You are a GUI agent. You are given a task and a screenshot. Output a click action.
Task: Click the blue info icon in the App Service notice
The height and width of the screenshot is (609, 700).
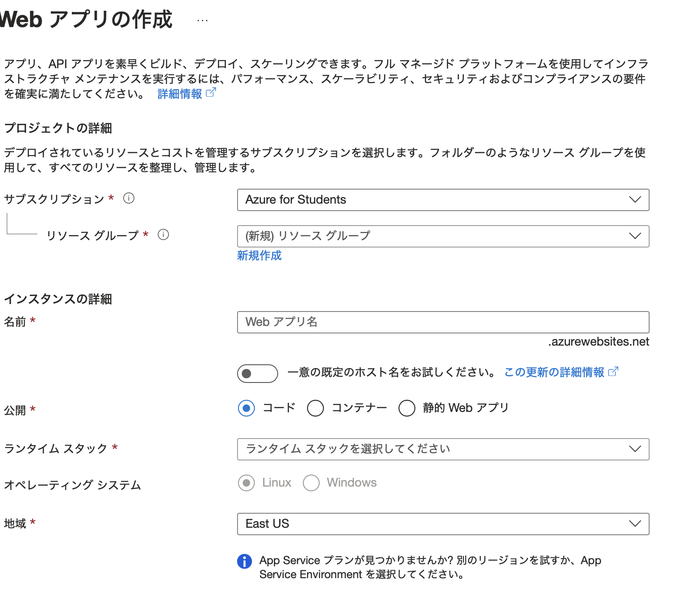pyautogui.click(x=245, y=561)
